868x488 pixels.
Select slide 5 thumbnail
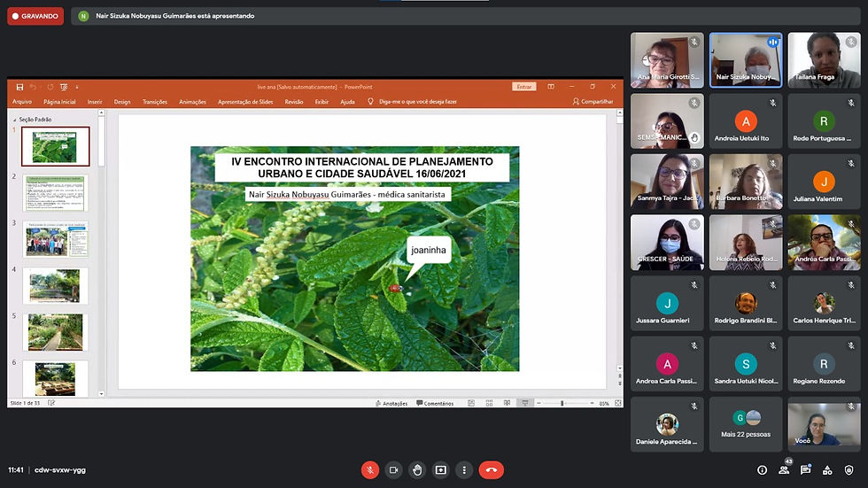(55, 332)
